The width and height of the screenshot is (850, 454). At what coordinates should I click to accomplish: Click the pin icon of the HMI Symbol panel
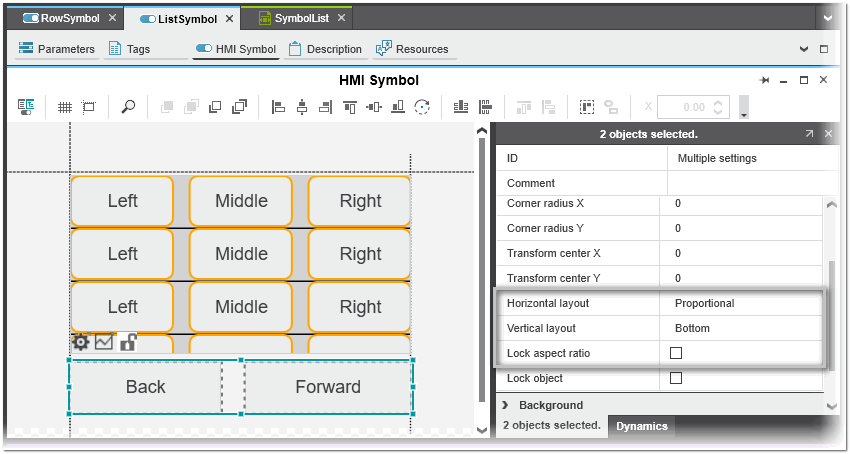(x=764, y=80)
